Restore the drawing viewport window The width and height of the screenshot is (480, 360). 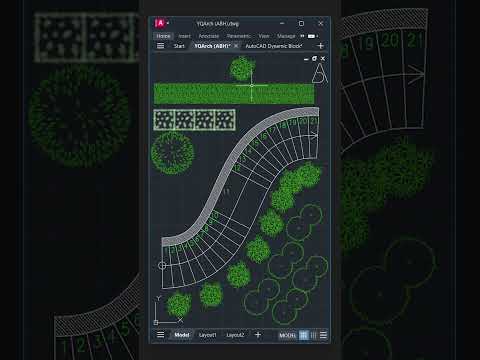(x=314, y=58)
